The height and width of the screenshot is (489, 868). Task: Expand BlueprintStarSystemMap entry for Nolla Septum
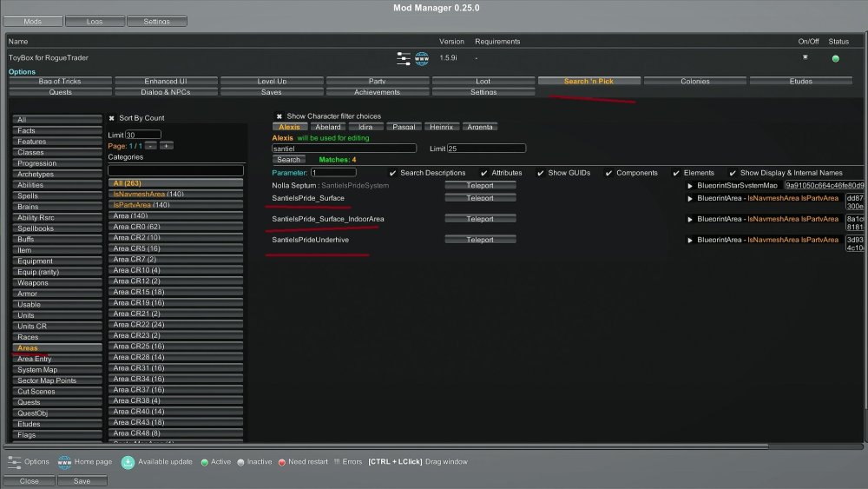pos(690,186)
